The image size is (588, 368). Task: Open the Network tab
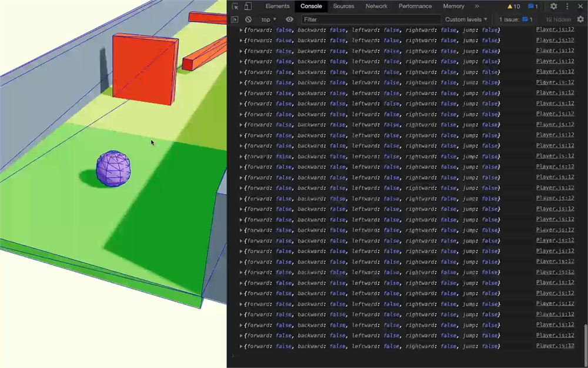pyautogui.click(x=376, y=6)
